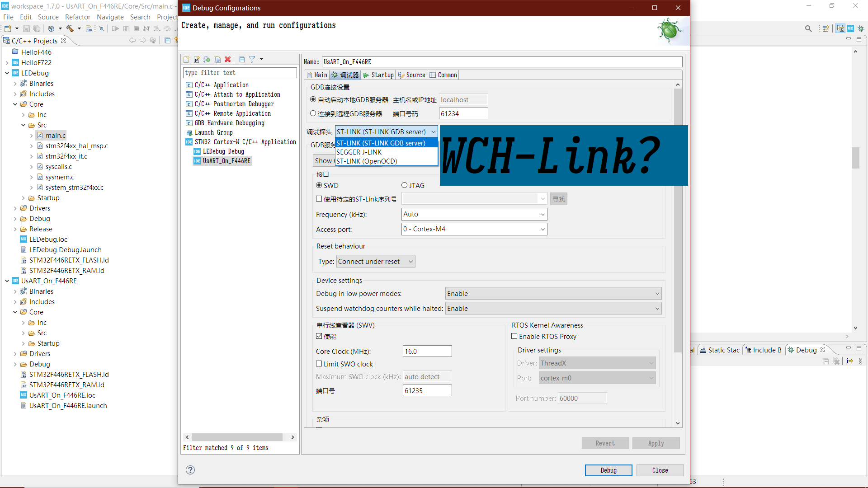Delete selected launch configuration with red X
The height and width of the screenshot is (488, 868).
click(228, 60)
